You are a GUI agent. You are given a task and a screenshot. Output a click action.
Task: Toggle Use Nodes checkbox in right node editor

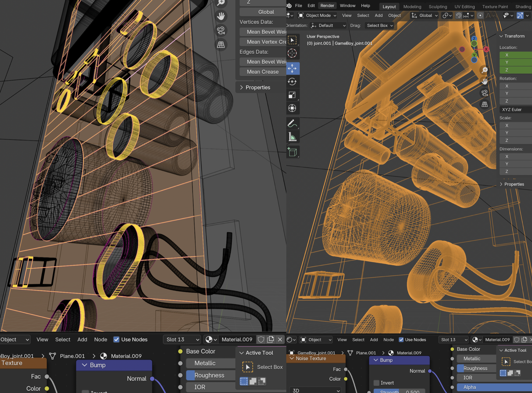[x=401, y=340]
